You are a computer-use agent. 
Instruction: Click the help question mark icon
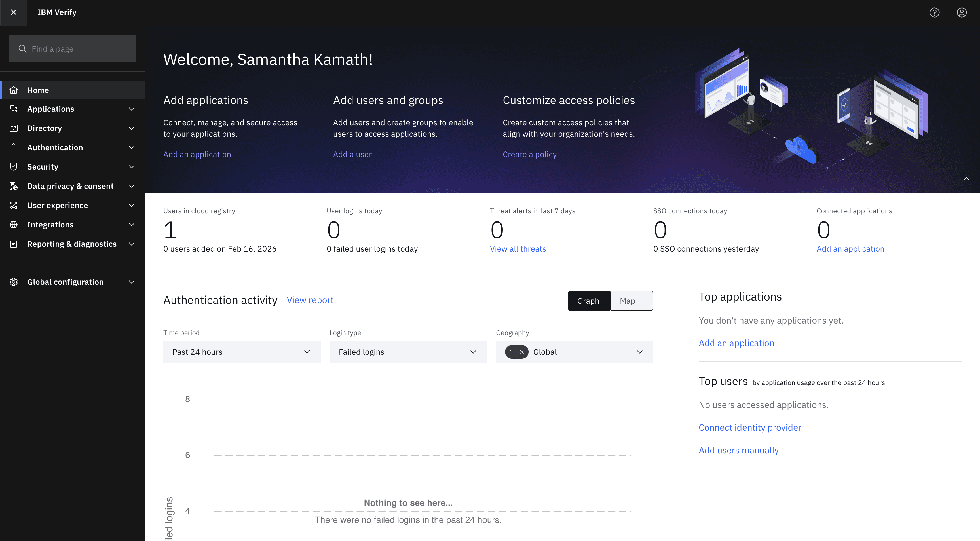tap(934, 12)
